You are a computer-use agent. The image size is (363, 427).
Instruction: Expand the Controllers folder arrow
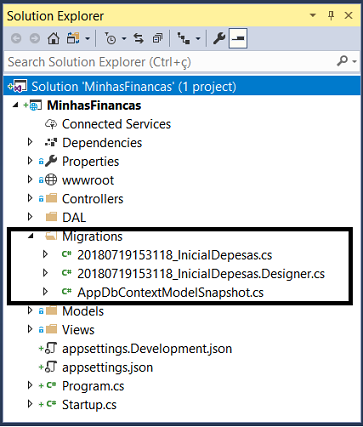tap(30, 198)
